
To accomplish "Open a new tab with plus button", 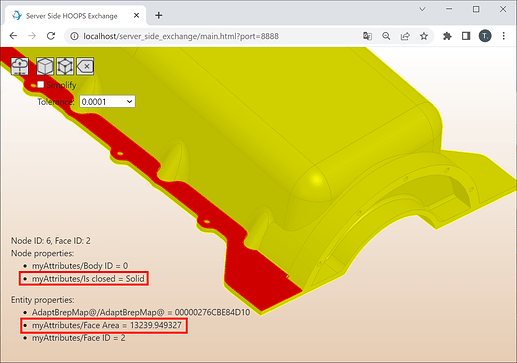I will pos(159,15).
